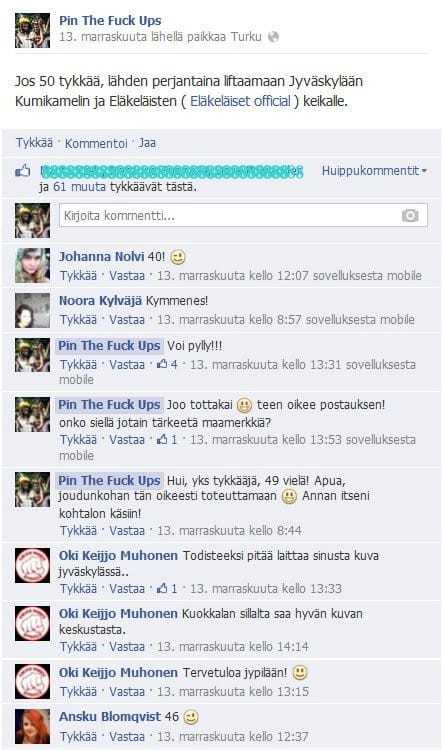443x750 pixels.
Task: Toggle Tykkää on Noora Kylväjä's comment
Action: [78, 320]
